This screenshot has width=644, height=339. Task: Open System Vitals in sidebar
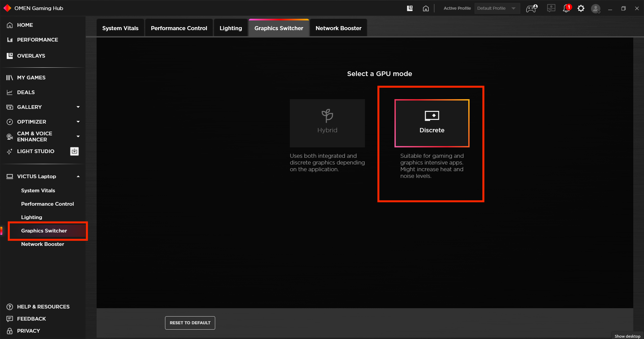click(x=38, y=191)
